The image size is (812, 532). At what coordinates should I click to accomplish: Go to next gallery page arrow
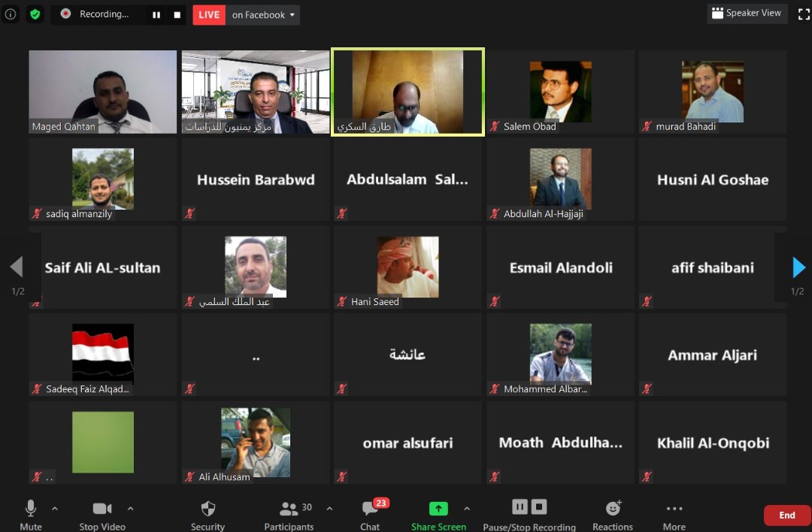[799, 267]
